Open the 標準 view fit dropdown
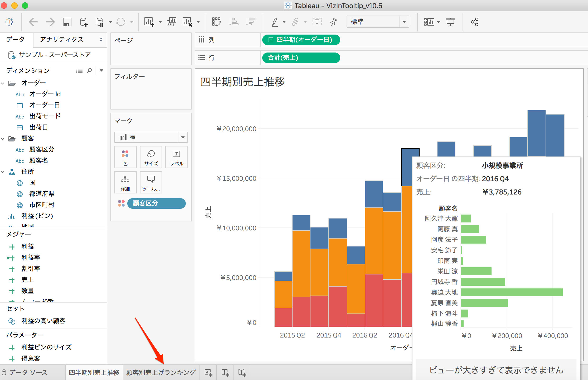 point(404,22)
